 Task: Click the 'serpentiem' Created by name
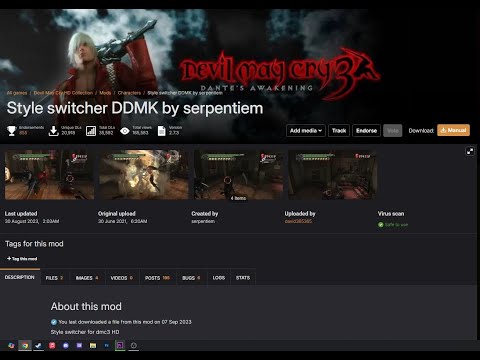pyautogui.click(x=203, y=221)
